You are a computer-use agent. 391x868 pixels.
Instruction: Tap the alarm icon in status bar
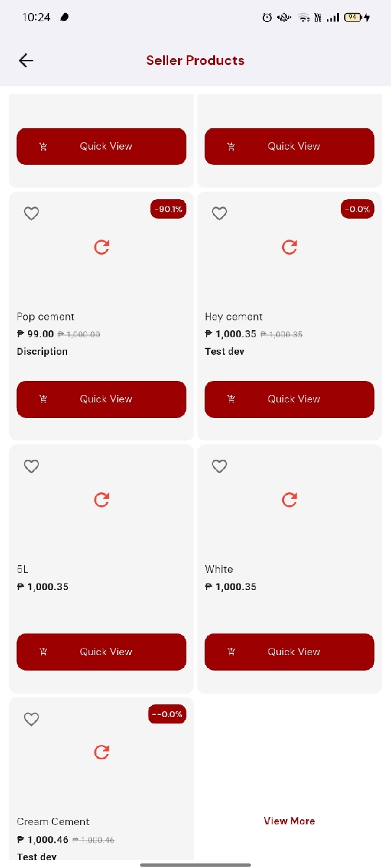tap(267, 18)
